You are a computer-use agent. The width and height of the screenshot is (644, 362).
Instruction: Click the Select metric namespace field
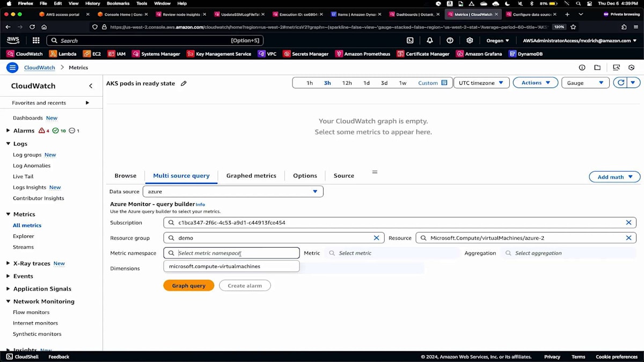[231, 253]
